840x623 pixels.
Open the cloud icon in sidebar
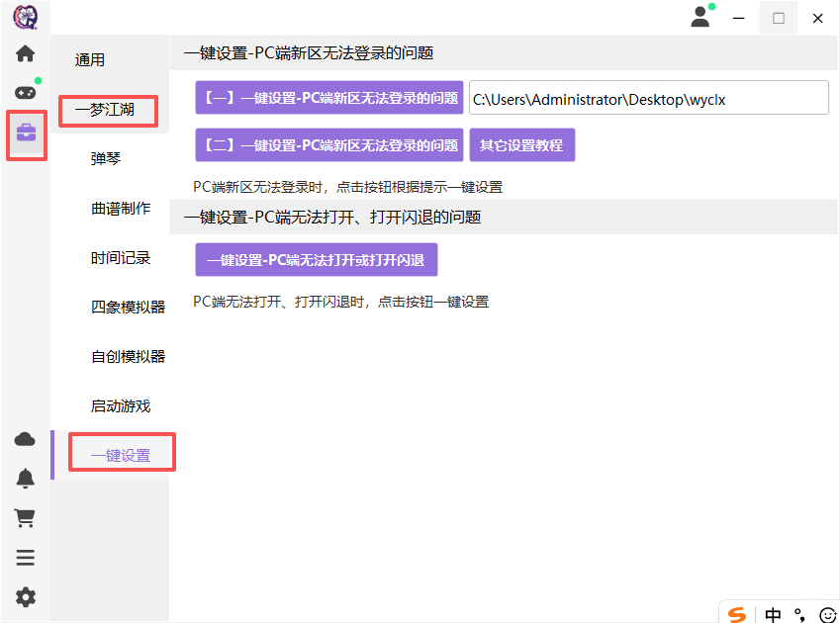coord(25,439)
